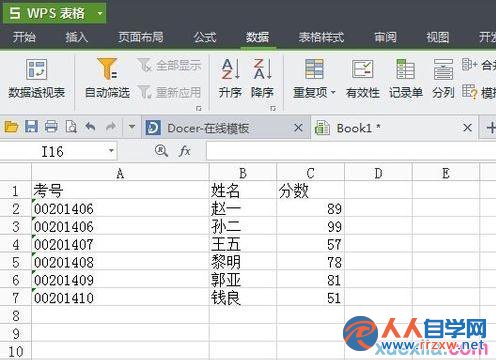The image size is (496, 360).
Task: Switch to the 页面布局 ribbon tab
Action: (x=141, y=37)
